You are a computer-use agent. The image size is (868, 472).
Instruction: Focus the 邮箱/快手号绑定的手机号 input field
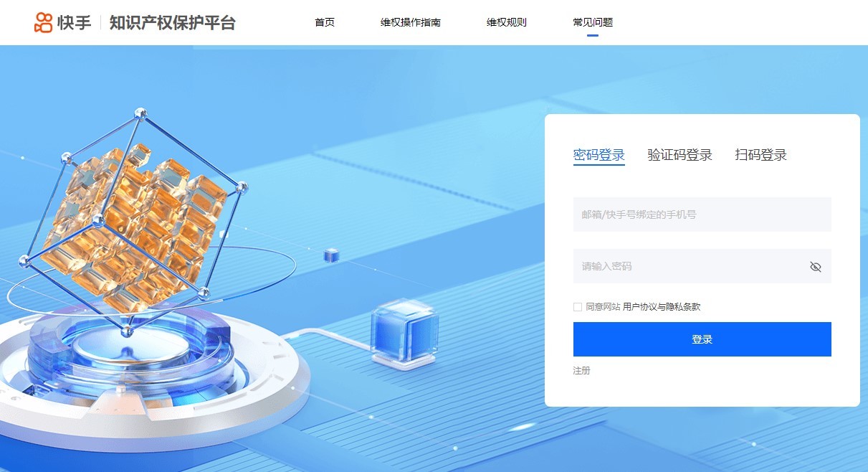click(702, 214)
